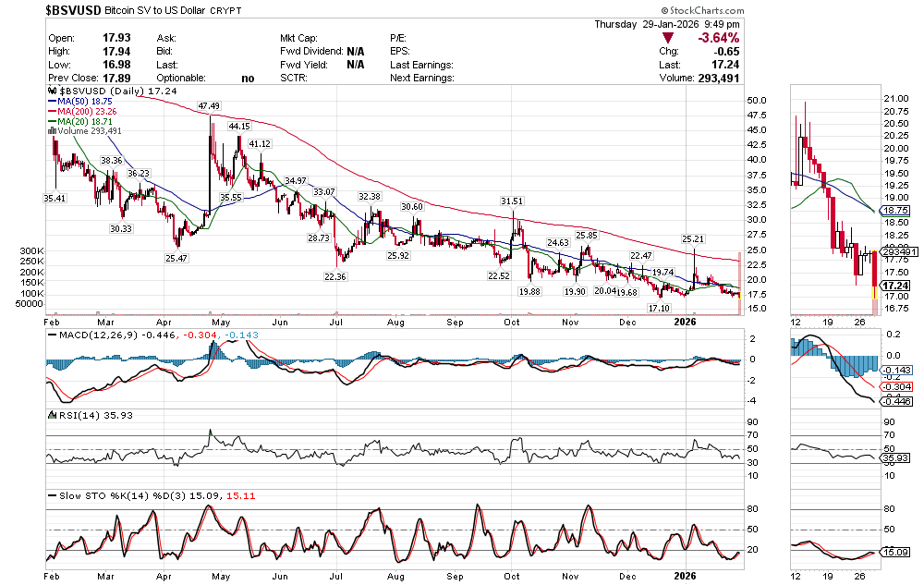
Task: Click the candlestick icon beside $BSVUSD (Daily)
Action: 52,92
